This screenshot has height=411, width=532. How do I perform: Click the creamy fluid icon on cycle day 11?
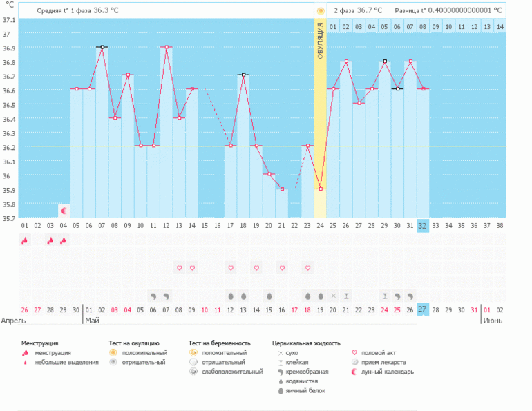coord(153,296)
